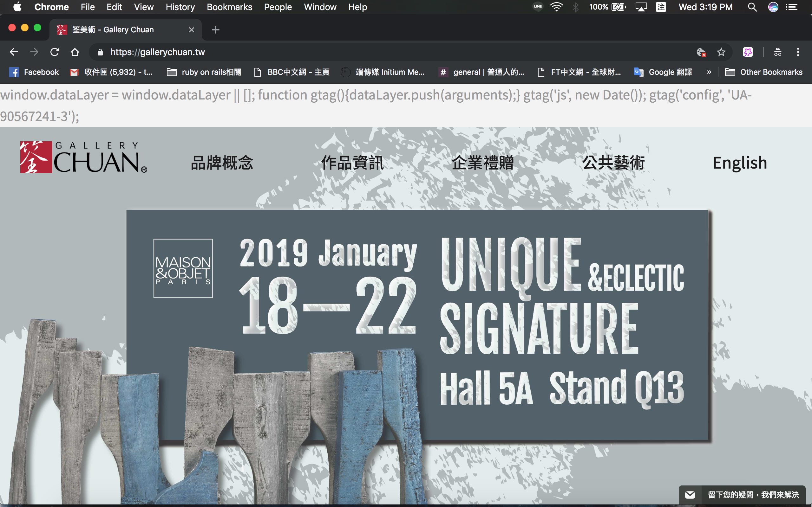Open the 作品資訊 navigation link

point(352,163)
